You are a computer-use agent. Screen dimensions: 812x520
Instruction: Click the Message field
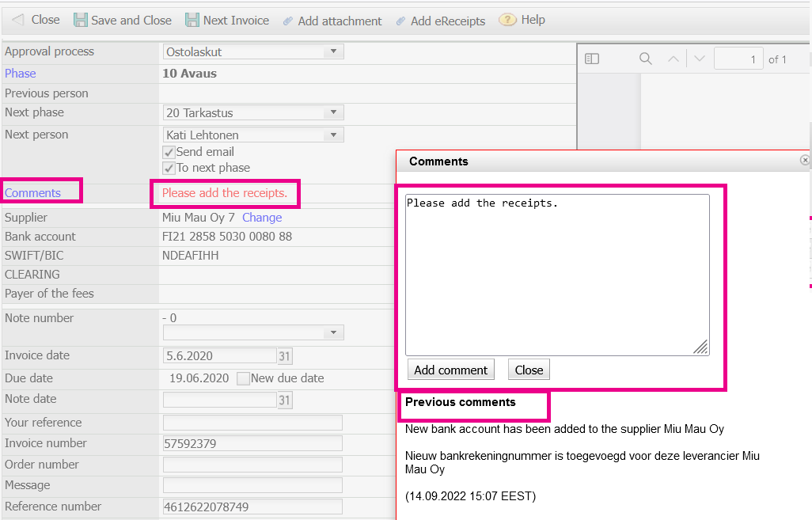coord(252,485)
